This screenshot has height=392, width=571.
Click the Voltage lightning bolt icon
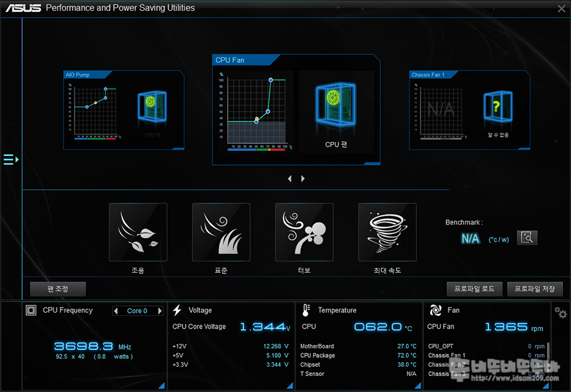[x=177, y=310]
